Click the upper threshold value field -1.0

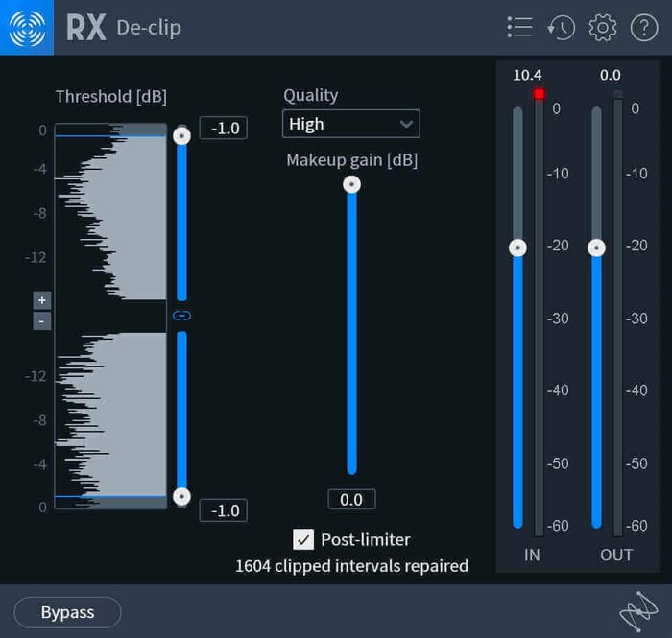(224, 128)
